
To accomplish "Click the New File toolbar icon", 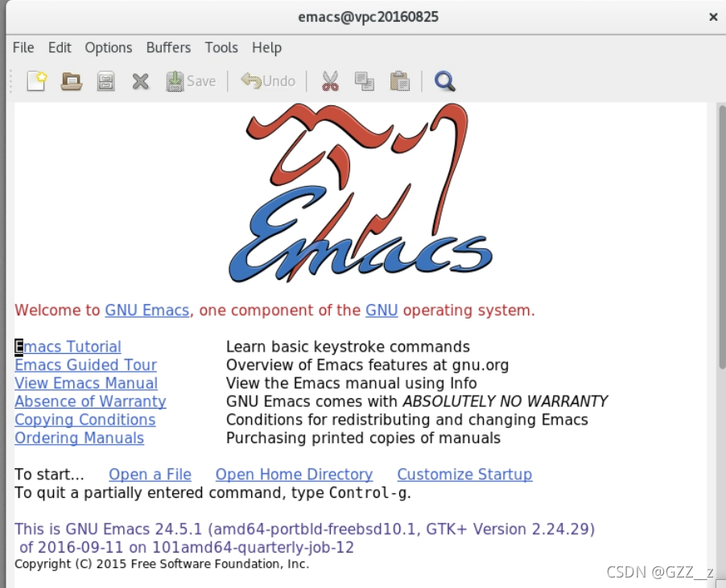I will click(36, 81).
